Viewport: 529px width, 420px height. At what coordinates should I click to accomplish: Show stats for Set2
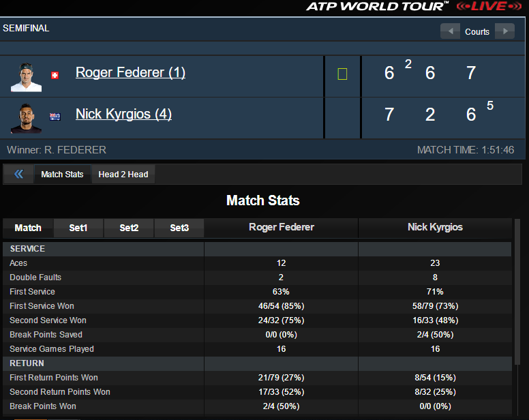pos(129,228)
